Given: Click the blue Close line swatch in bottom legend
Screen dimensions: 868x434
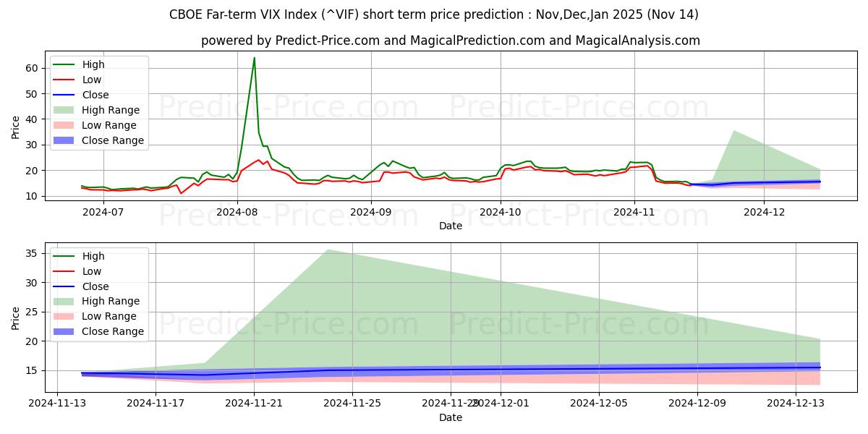Looking at the screenshot, I should point(65,286).
